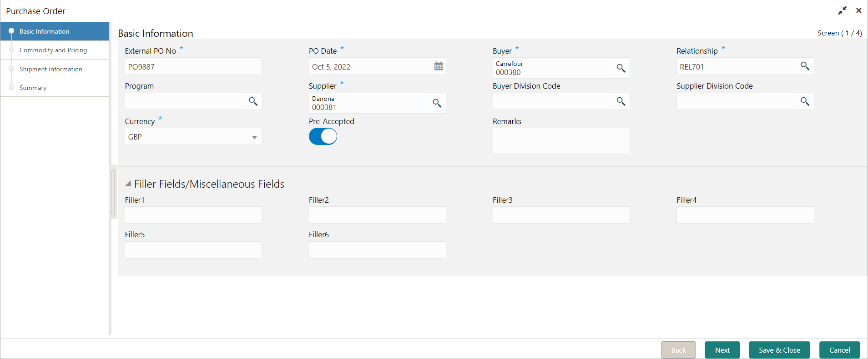Click the left panel splitter handle
Screen dimensions: 868x359
pyautogui.click(x=113, y=192)
